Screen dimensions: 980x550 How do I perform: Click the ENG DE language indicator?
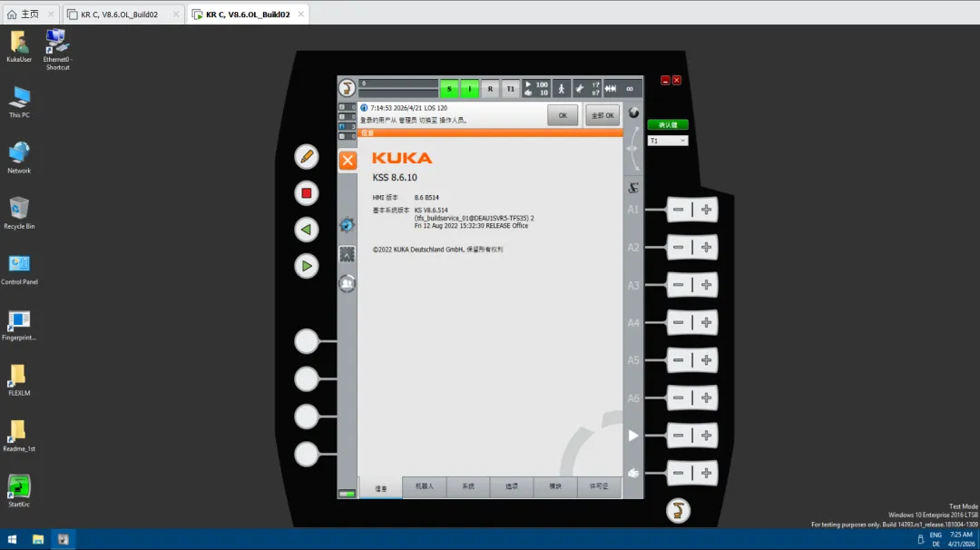point(936,539)
